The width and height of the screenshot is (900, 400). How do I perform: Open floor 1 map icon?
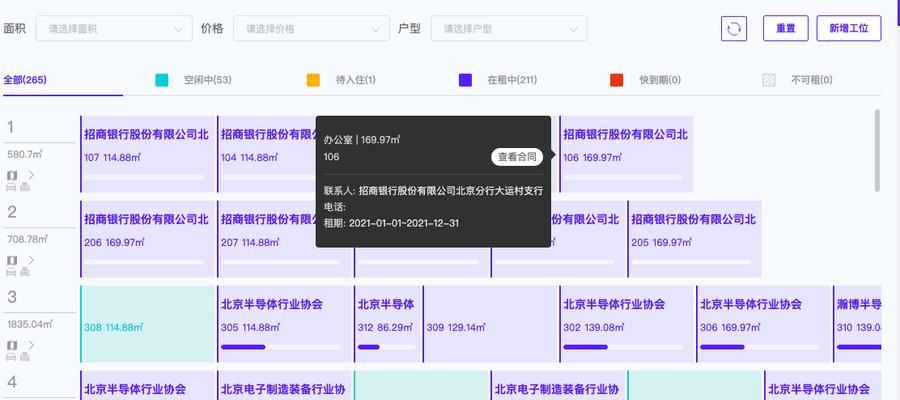point(12,174)
